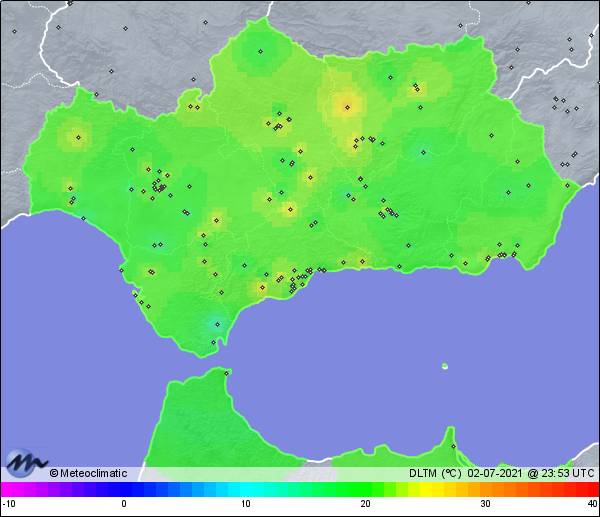Screen dimensions: 600x517
Task: Click the 10 scale label
Action: pyautogui.click(x=246, y=504)
